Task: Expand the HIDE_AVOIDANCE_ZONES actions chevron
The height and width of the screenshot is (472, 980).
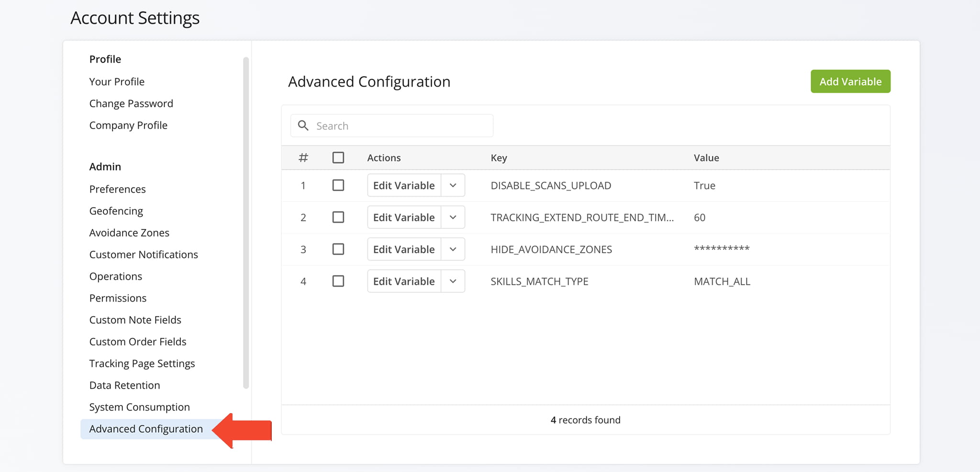Action: coord(453,249)
